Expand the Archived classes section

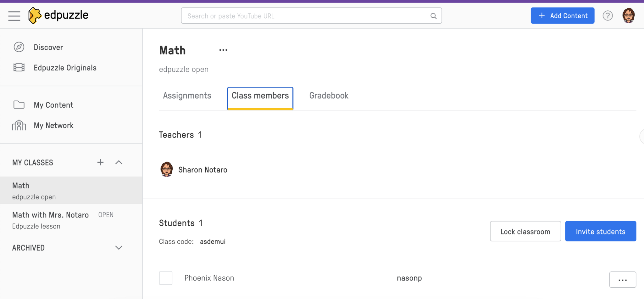tap(119, 248)
